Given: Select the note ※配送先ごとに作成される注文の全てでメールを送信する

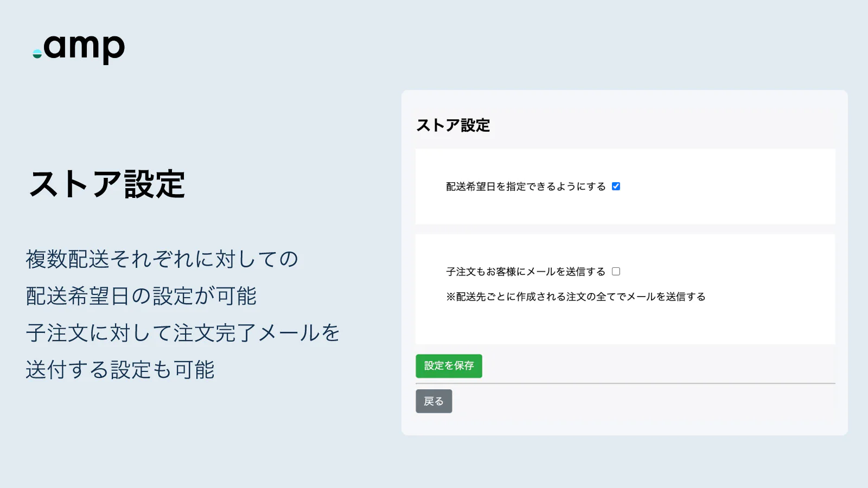Looking at the screenshot, I should point(576,297).
